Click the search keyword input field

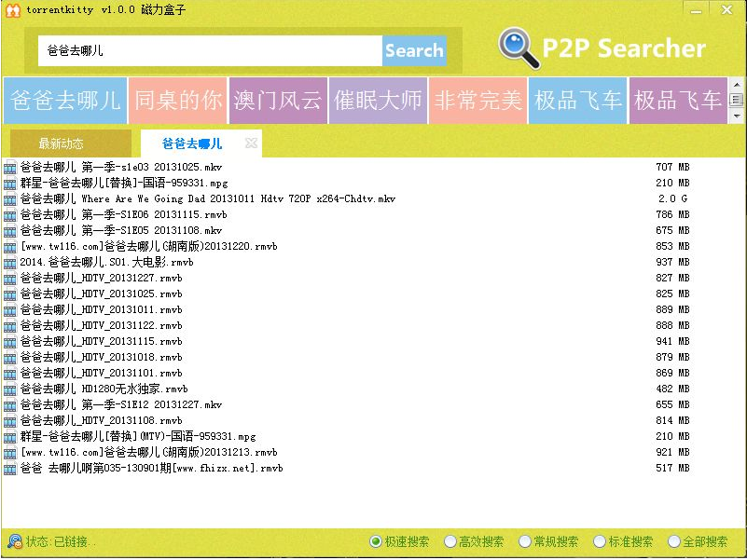point(210,50)
